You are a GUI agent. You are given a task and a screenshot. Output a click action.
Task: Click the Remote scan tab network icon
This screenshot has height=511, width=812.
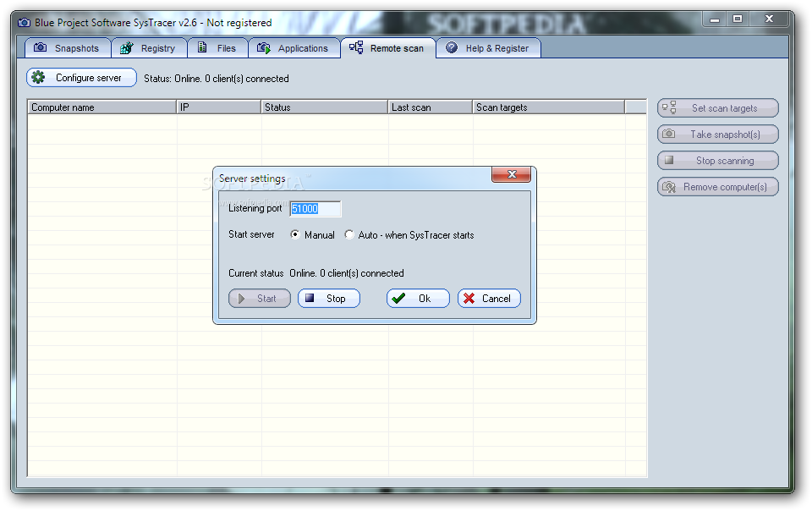point(356,47)
